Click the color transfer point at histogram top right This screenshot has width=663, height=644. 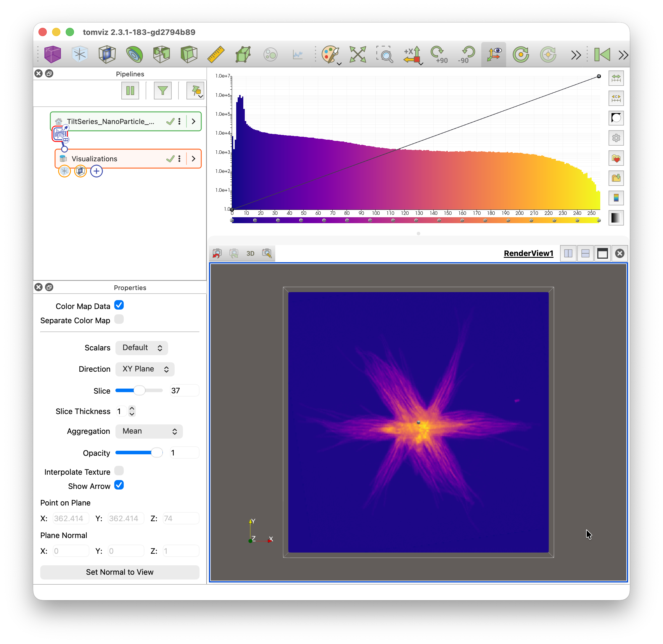[599, 76]
